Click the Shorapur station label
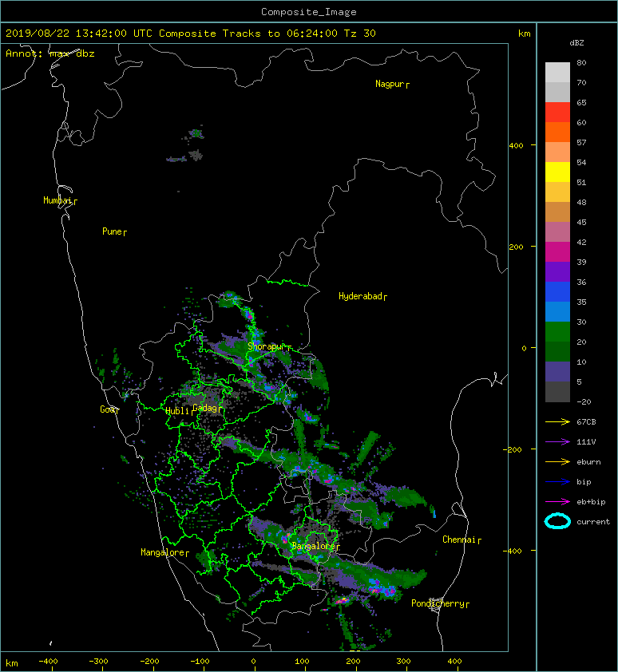Screen dimensions: 618x672 (x=267, y=346)
